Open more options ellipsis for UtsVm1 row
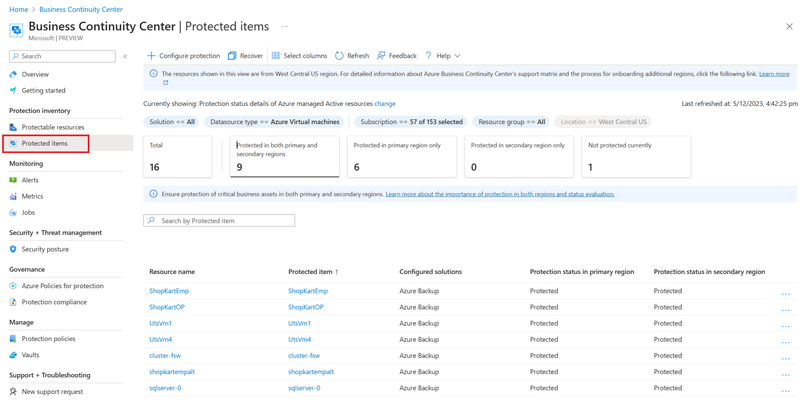 tap(786, 326)
